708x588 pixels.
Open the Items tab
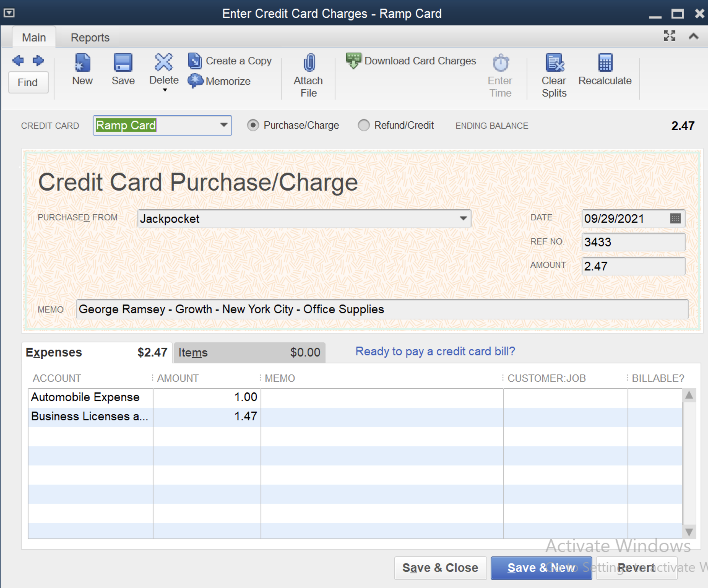tap(249, 353)
